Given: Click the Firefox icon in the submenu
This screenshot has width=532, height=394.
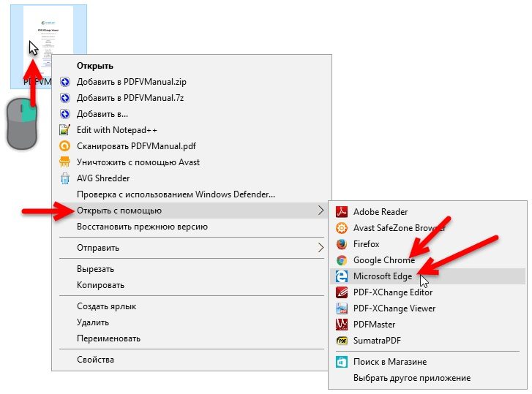Looking at the screenshot, I should point(342,244).
